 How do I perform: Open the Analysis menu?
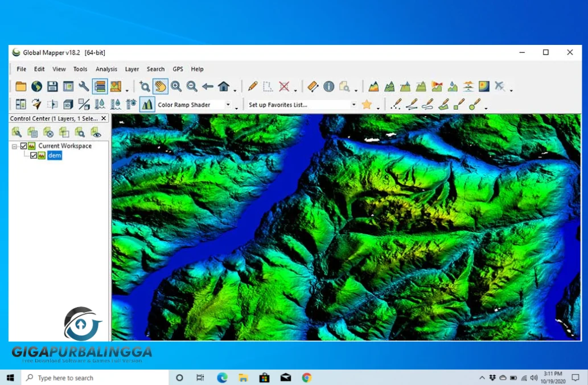coord(106,69)
